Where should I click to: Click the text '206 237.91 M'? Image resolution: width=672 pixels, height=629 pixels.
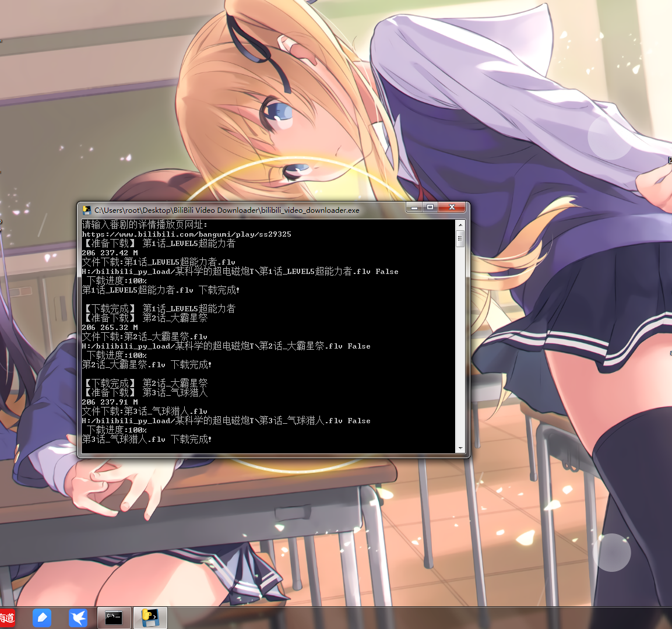tap(110, 402)
